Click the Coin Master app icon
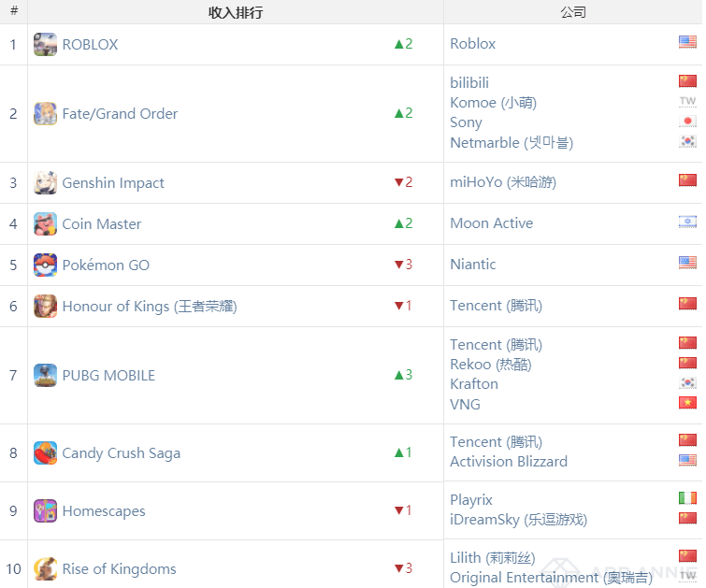The width and height of the screenshot is (706, 588). (x=45, y=224)
